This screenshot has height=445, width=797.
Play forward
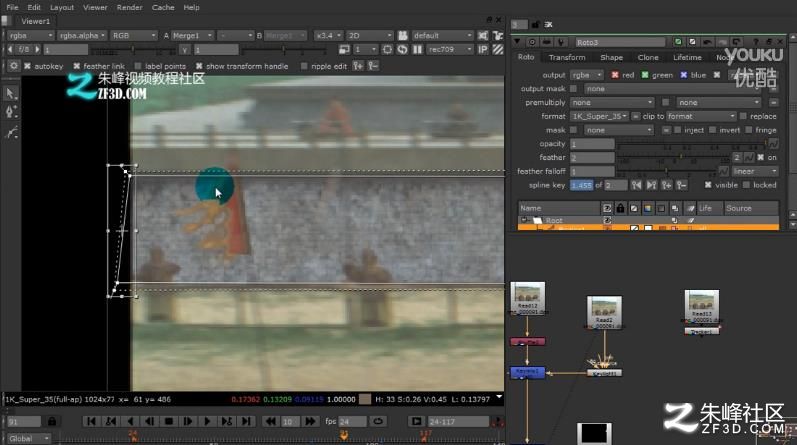click(207, 422)
